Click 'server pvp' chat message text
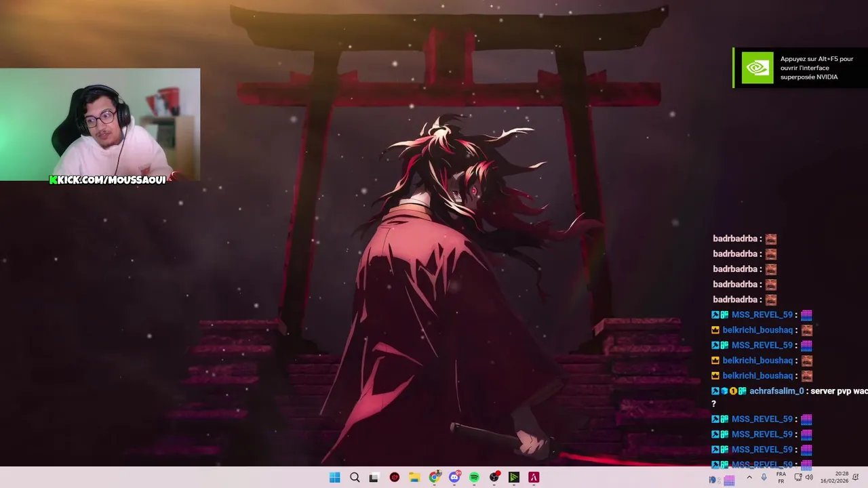 [x=831, y=391]
